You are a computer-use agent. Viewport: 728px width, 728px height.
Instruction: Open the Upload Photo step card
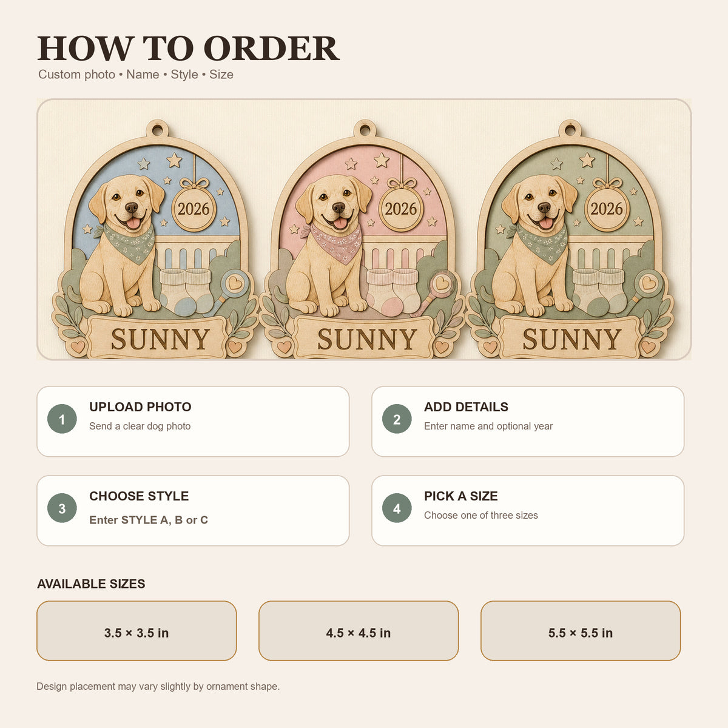(193, 422)
